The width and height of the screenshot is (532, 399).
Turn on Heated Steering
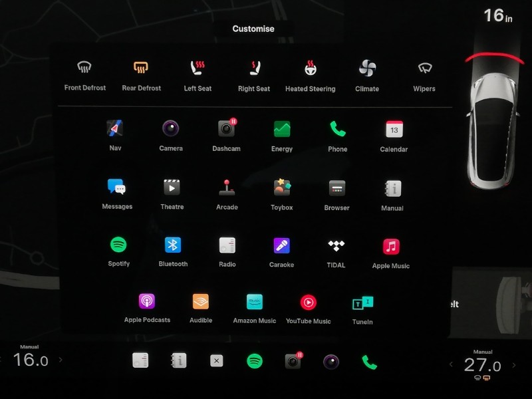310,68
